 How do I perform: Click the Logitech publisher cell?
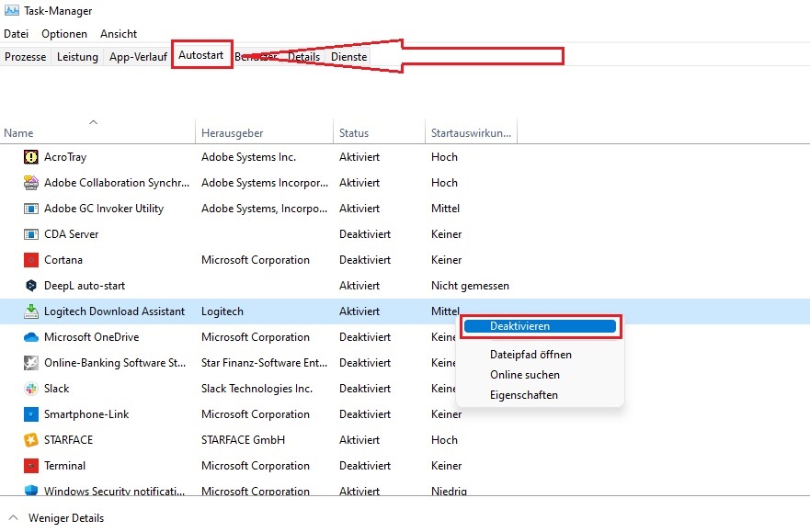[x=222, y=311]
